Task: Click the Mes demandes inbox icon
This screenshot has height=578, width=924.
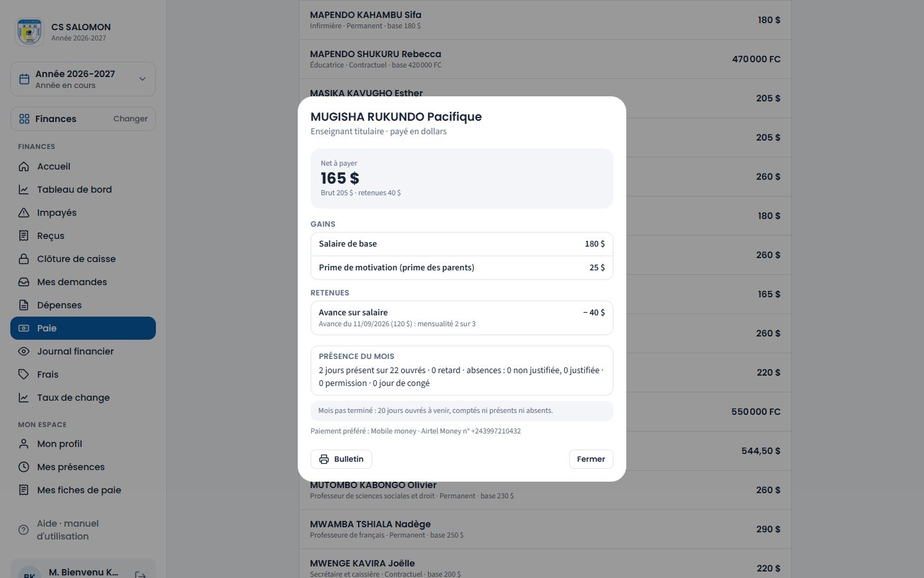Action: 24,282
